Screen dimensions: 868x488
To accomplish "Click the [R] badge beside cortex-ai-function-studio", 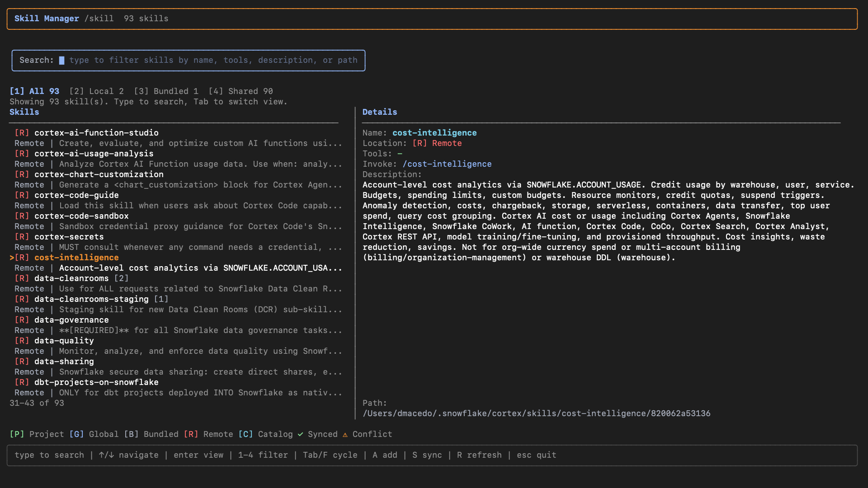I will coord(22,133).
